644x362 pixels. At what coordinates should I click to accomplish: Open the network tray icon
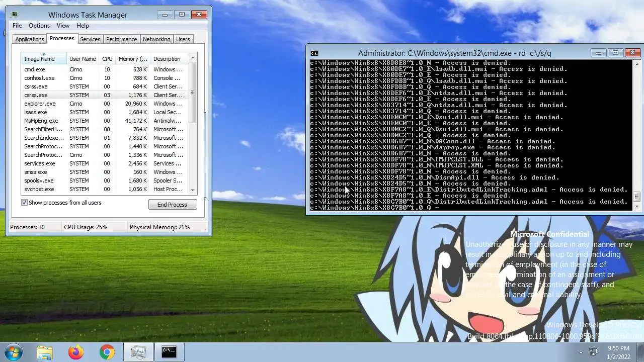pyautogui.click(x=593, y=352)
